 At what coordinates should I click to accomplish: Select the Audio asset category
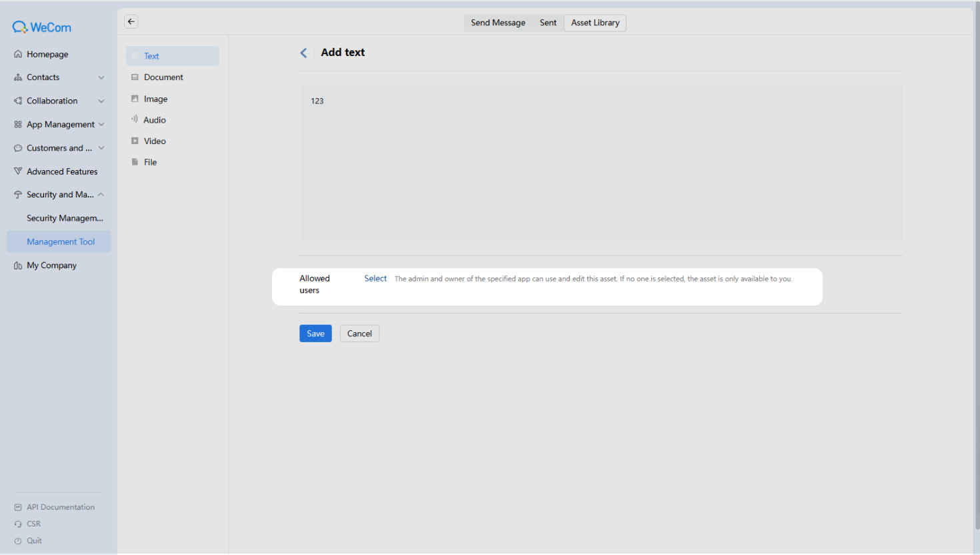pyautogui.click(x=173, y=120)
